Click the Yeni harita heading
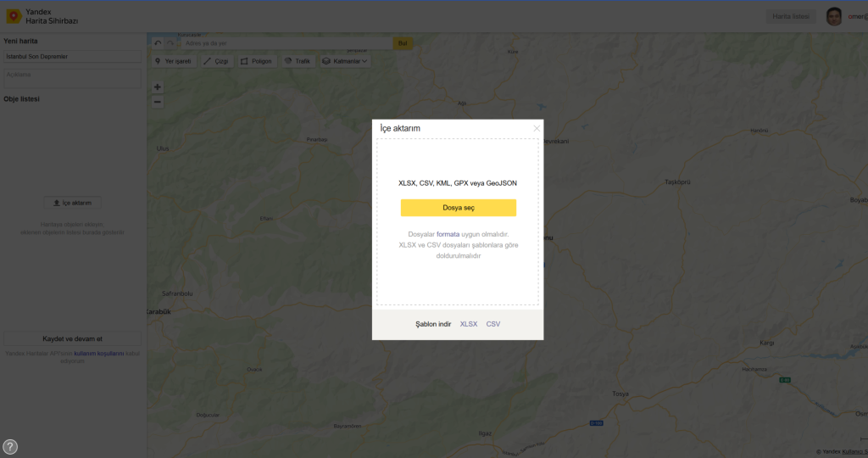Screen dimensions: 868x458 tap(20, 41)
